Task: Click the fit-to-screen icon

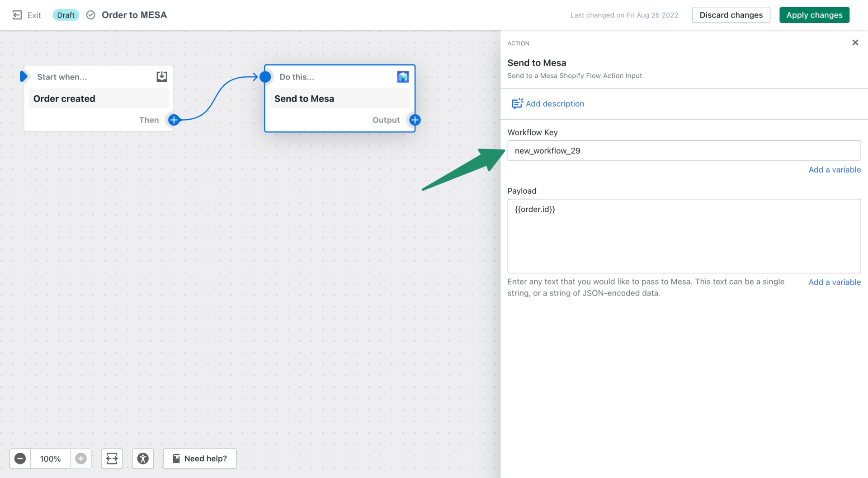Action: pos(112,458)
